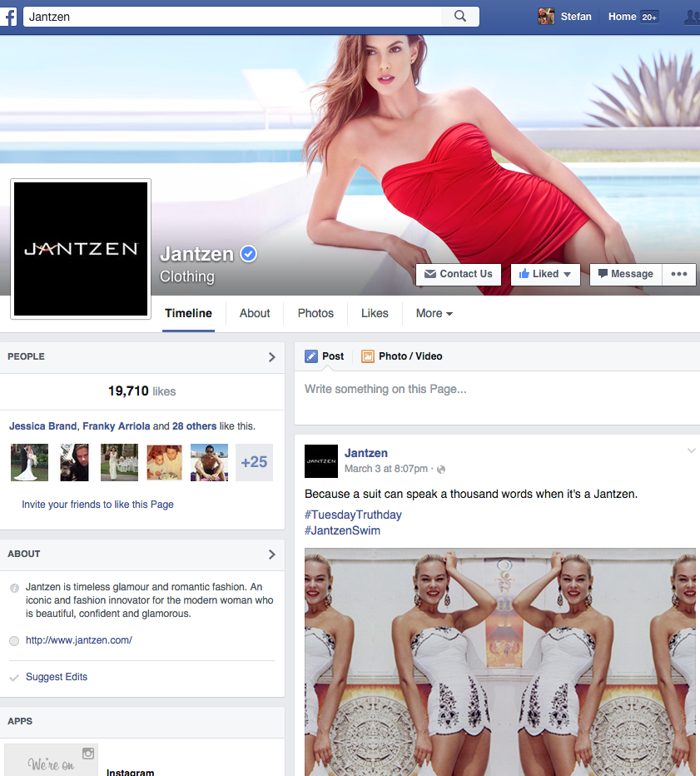Click the search magnifier icon
Image resolution: width=700 pixels, height=776 pixels.
point(460,17)
